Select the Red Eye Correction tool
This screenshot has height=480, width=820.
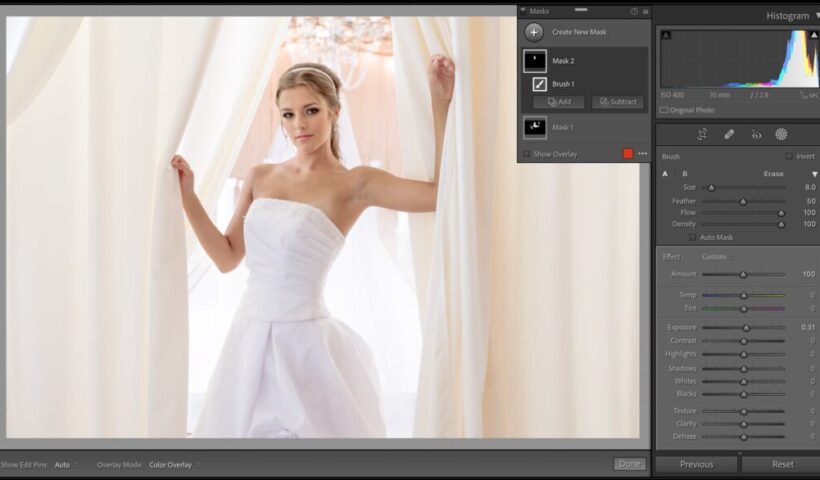pyautogui.click(x=756, y=134)
